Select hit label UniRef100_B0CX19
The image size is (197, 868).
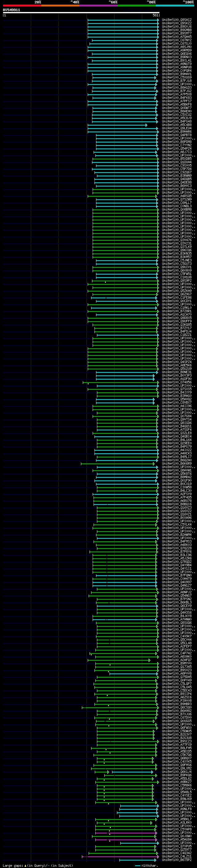[177, 484]
